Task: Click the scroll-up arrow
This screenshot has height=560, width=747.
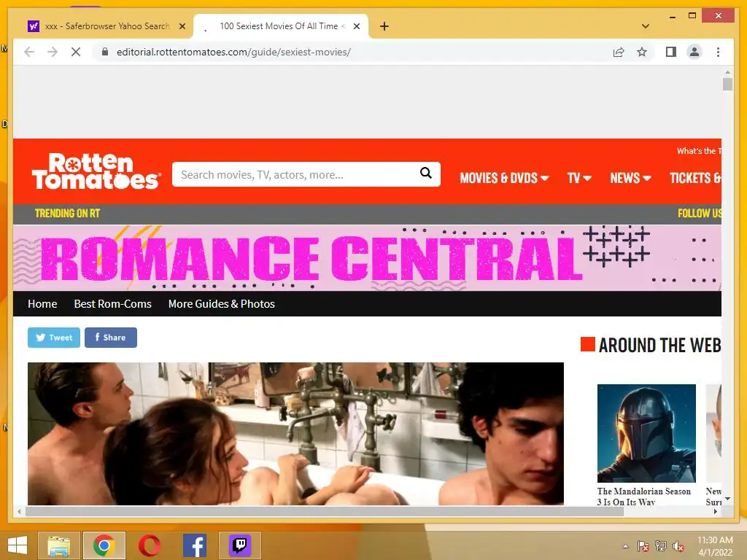Action: pos(727,72)
